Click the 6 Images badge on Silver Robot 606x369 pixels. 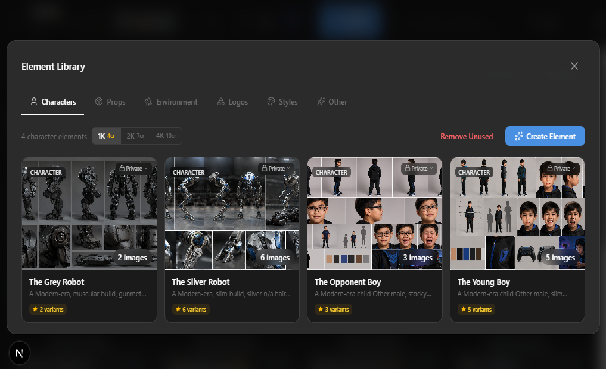(275, 257)
